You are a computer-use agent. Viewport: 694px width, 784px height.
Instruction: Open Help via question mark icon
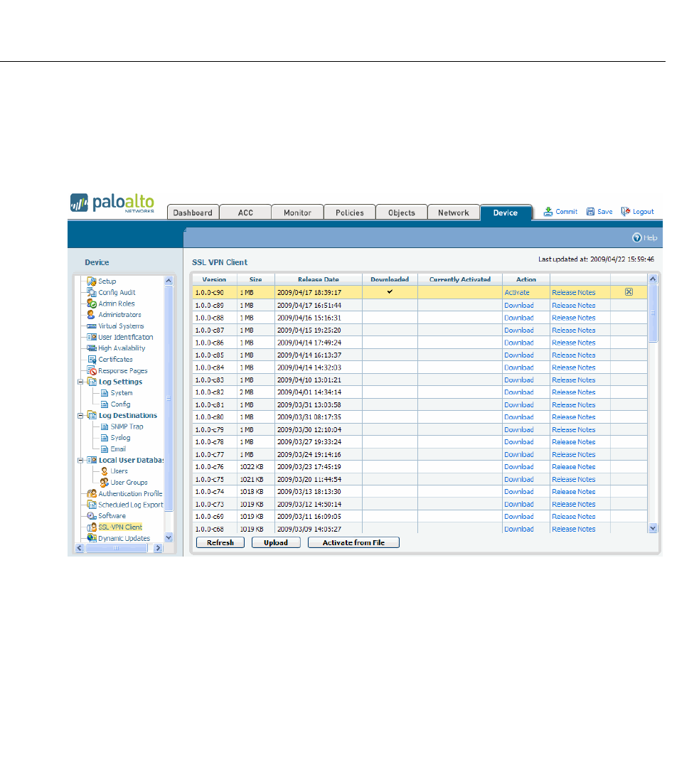coord(637,237)
